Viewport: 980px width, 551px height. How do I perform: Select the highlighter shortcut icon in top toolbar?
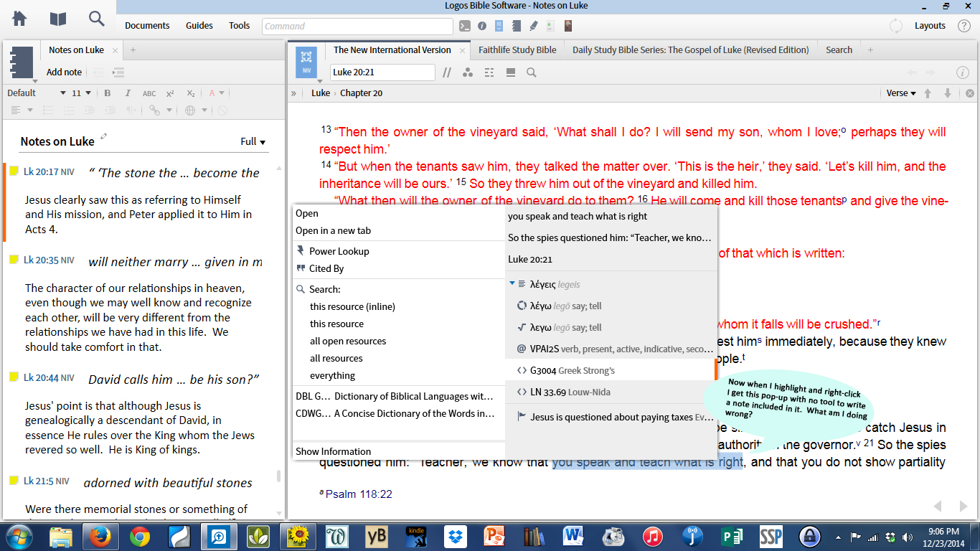point(533,26)
